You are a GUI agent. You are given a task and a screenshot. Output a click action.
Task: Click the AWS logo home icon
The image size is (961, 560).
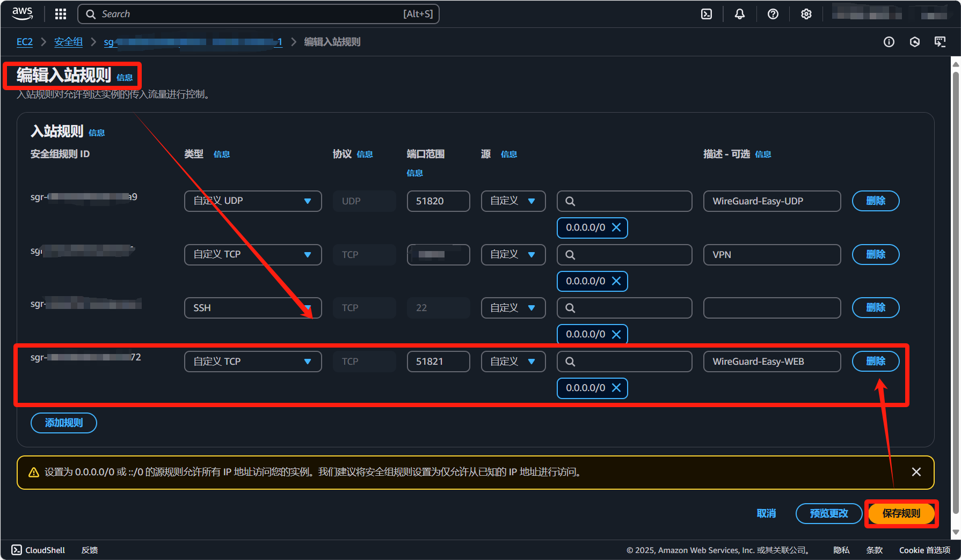pos(23,14)
